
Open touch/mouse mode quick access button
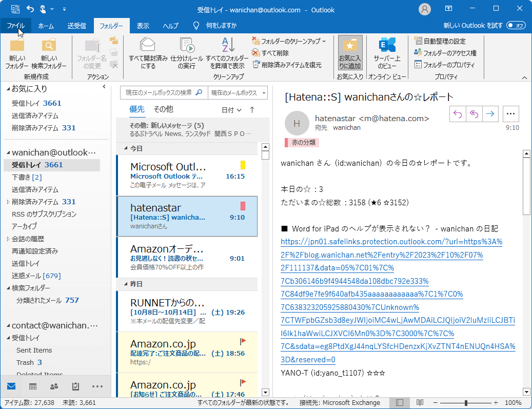pyautogui.click(x=43, y=9)
